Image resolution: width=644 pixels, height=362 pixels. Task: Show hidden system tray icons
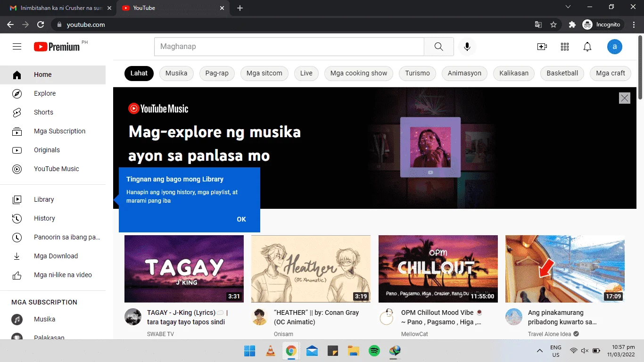tap(540, 351)
